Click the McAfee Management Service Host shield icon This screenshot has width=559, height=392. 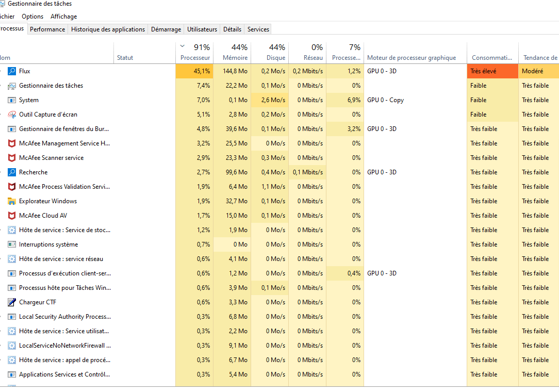[x=12, y=143]
